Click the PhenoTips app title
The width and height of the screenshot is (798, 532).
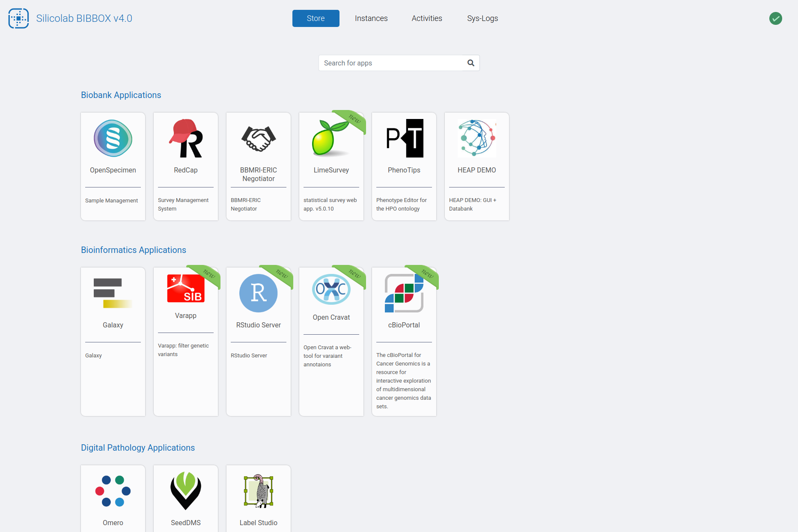point(404,170)
